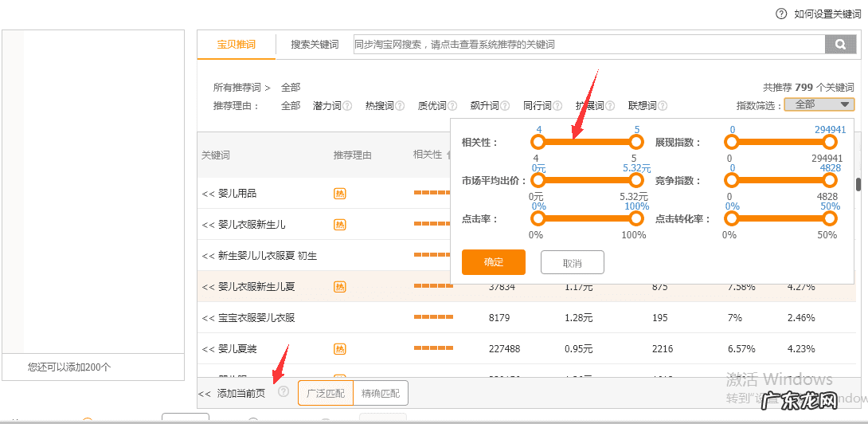This screenshot has width=868, height=424.
Task: Open the 指数筛选 dropdown
Action: coord(819,104)
